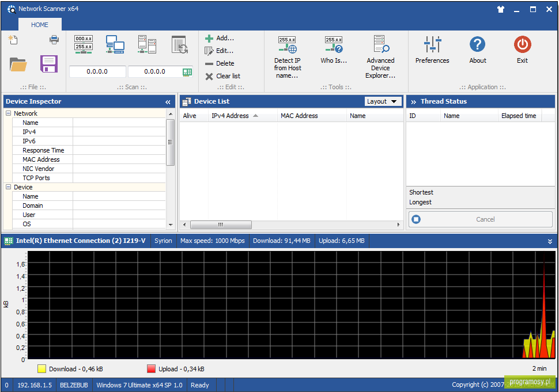Switch to the HOME ribbon tab

pyautogui.click(x=40, y=25)
